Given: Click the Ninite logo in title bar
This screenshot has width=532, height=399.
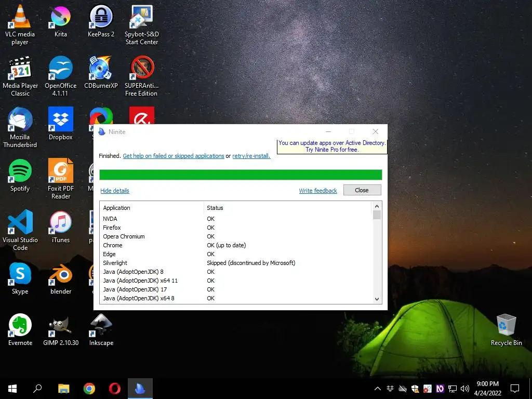Looking at the screenshot, I should pos(102,131).
